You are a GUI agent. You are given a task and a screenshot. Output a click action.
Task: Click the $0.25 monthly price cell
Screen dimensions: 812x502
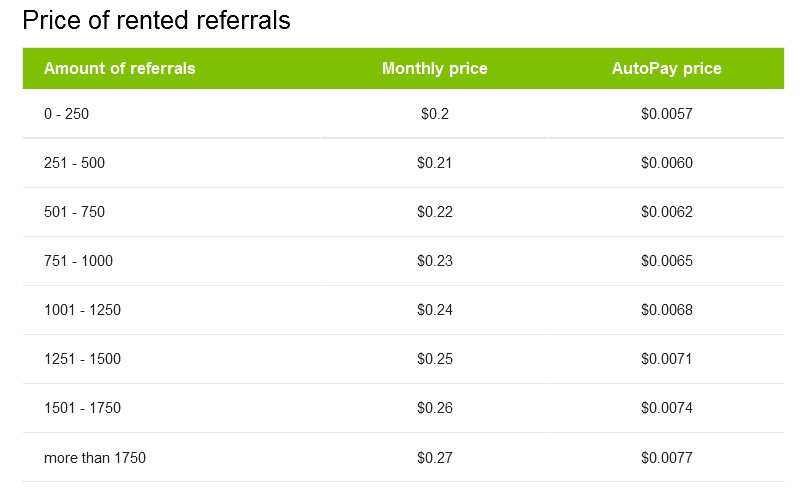pyautogui.click(x=434, y=359)
